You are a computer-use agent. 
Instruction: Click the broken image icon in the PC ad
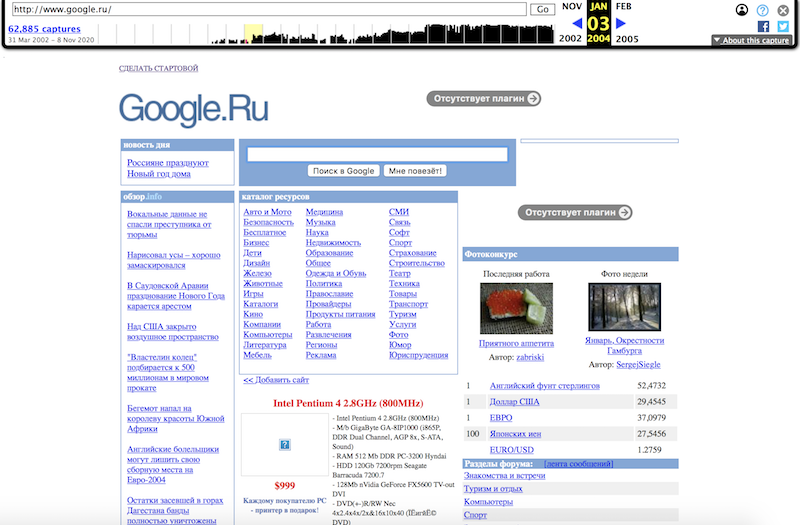[285, 445]
